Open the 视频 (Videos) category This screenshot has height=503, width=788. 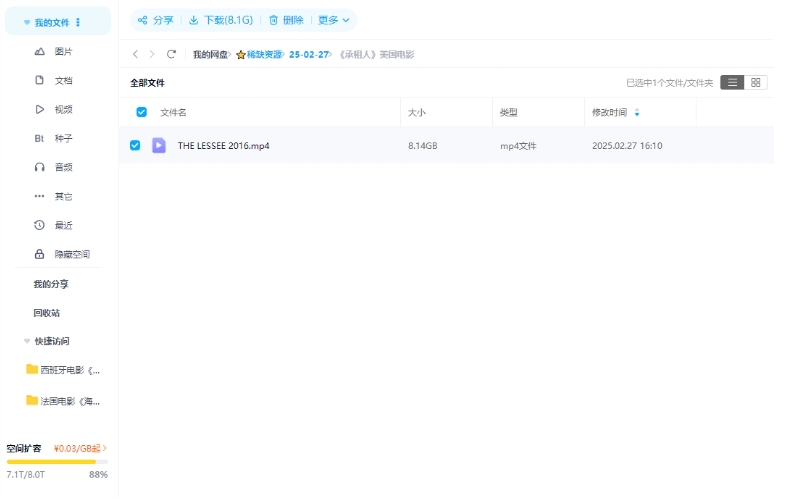point(63,110)
